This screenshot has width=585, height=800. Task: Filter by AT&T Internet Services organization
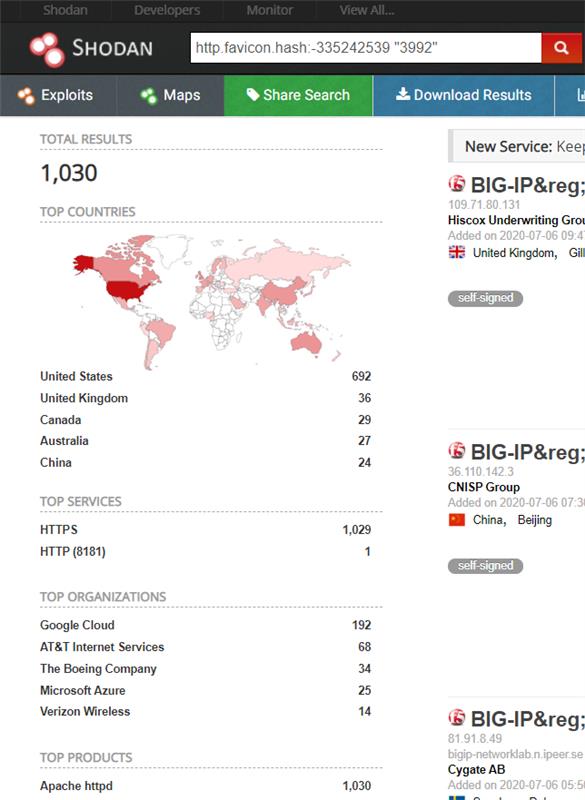103,647
